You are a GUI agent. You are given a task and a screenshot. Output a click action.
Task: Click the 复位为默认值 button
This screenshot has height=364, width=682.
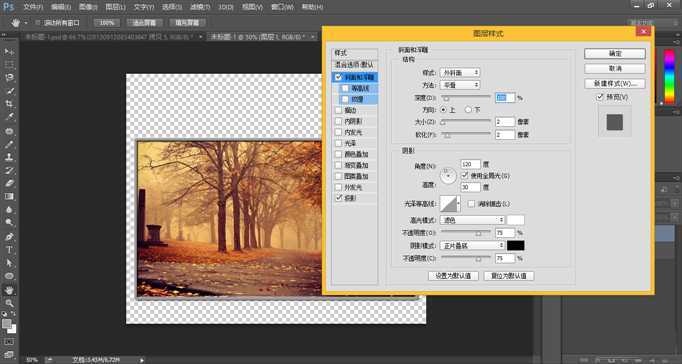[509, 276]
